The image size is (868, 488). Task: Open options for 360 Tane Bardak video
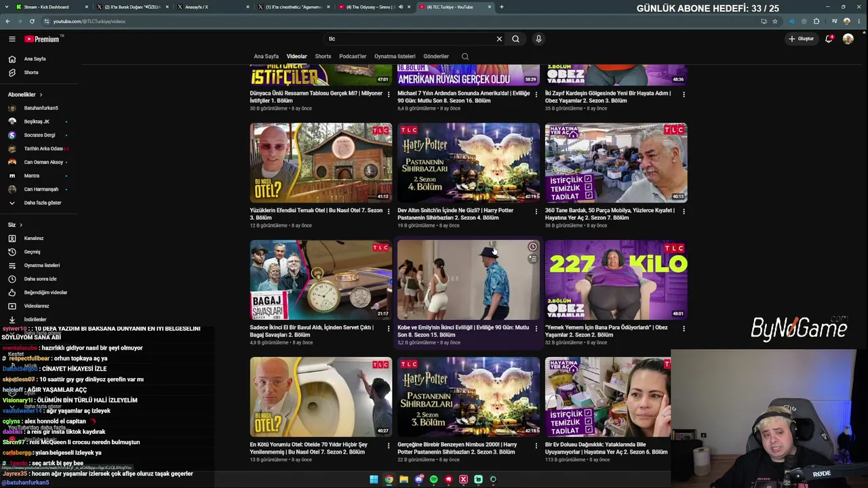click(x=683, y=211)
